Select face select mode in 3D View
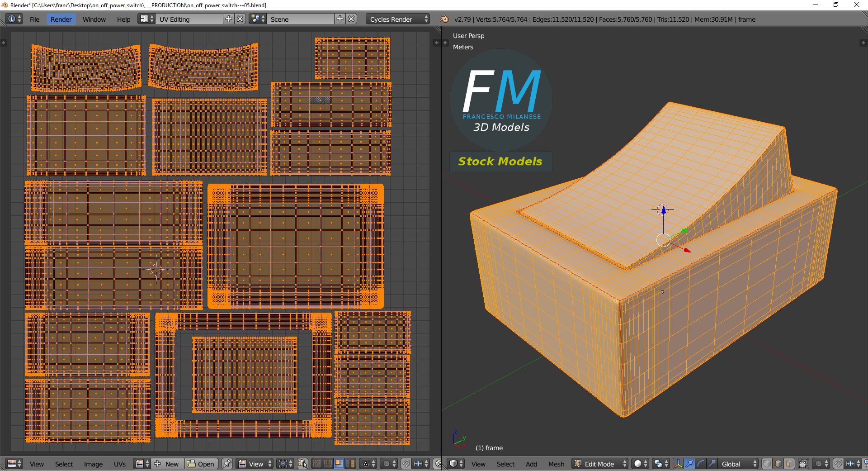This screenshot has width=868, height=471. (789, 464)
